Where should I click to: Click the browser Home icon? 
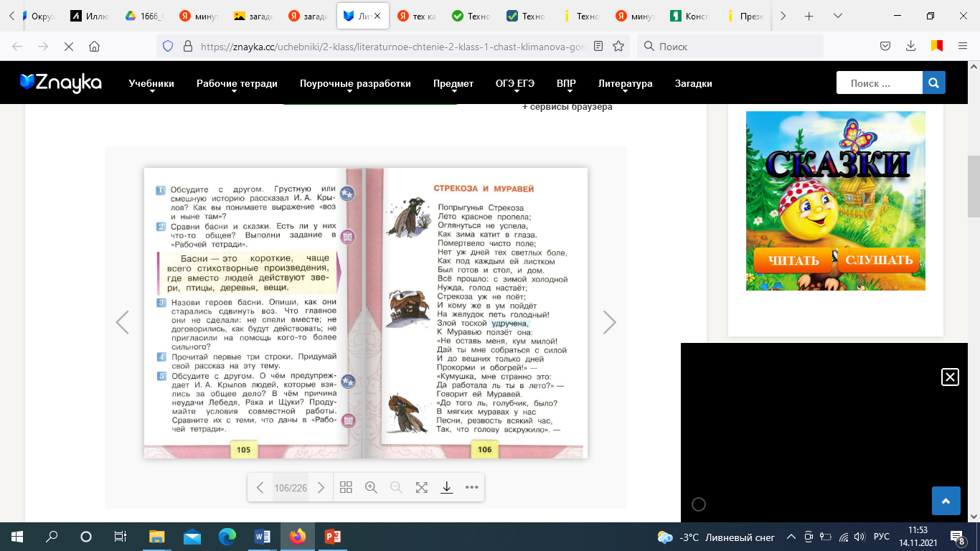(x=94, y=46)
